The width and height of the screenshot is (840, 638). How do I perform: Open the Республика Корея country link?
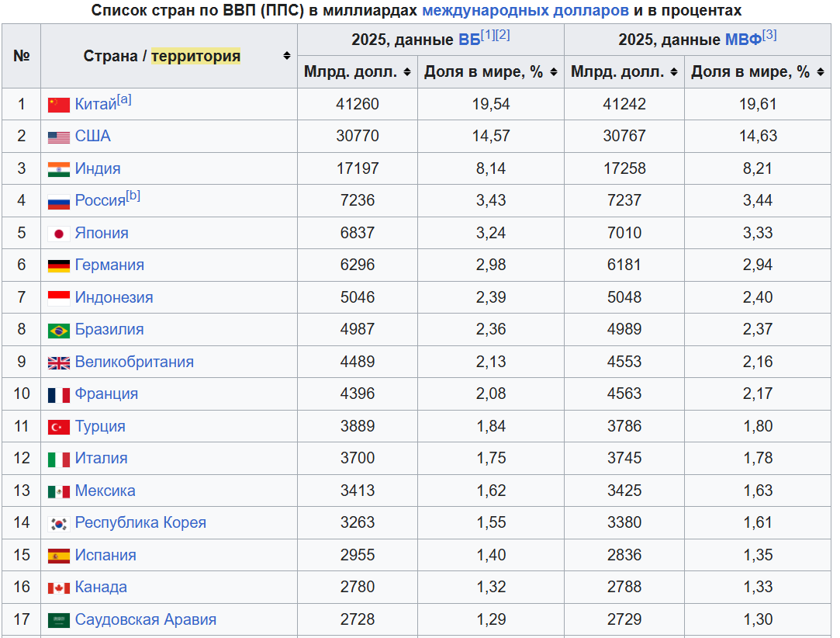140,522
